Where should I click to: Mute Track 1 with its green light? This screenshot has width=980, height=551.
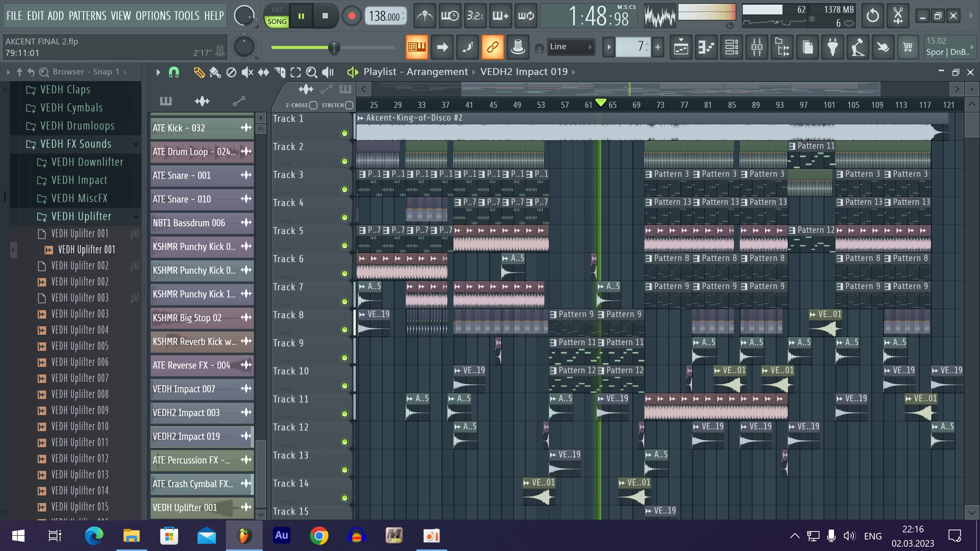[345, 133]
